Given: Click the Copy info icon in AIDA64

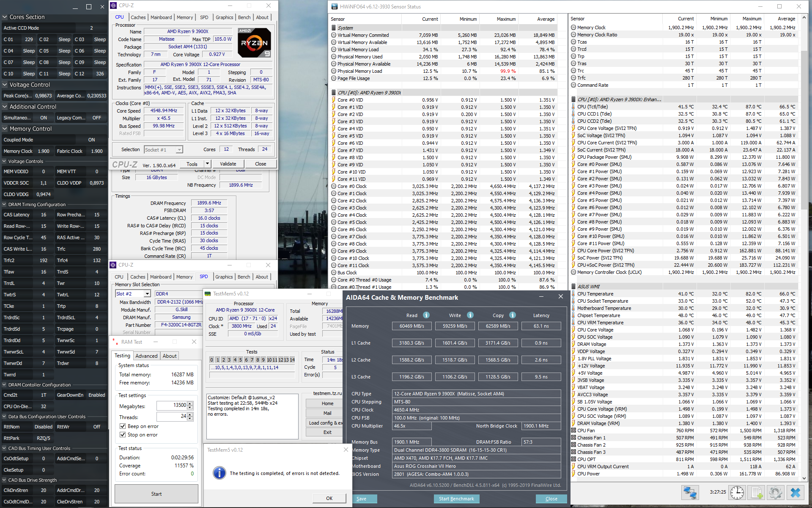Looking at the screenshot, I should (x=512, y=315).
